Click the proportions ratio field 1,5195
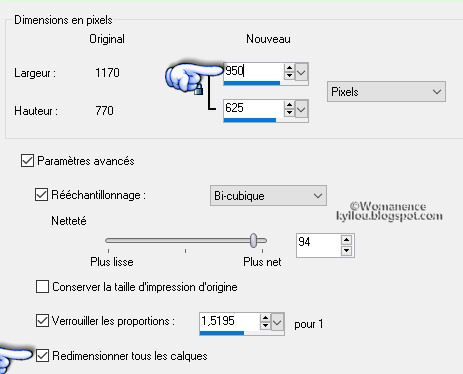The width and height of the screenshot is (463, 374). 229,322
